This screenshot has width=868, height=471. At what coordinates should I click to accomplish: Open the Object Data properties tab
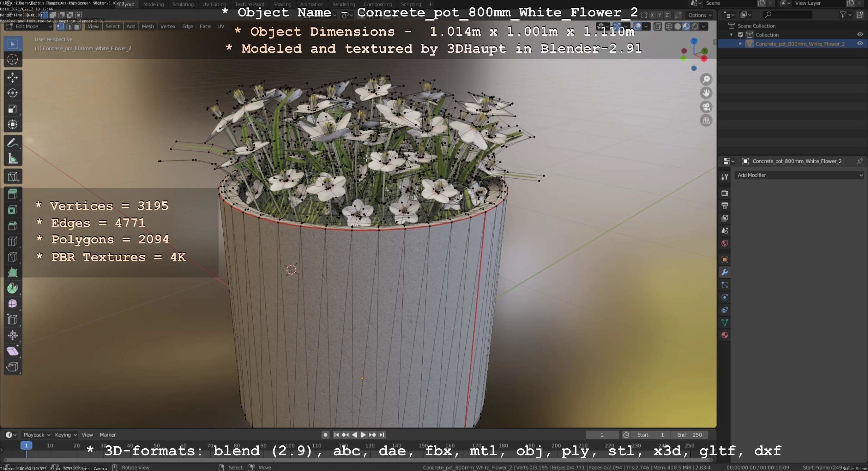tap(725, 323)
